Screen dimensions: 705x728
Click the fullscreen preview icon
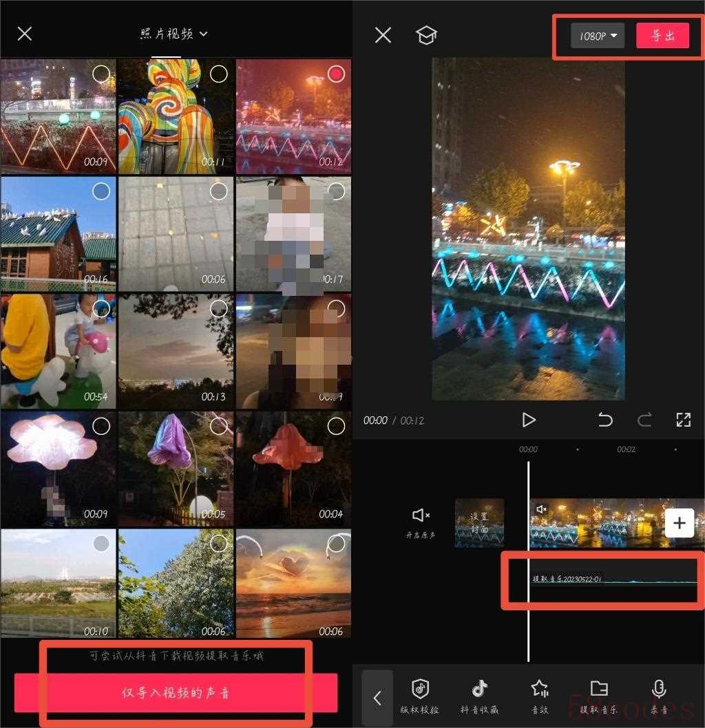coord(683,420)
